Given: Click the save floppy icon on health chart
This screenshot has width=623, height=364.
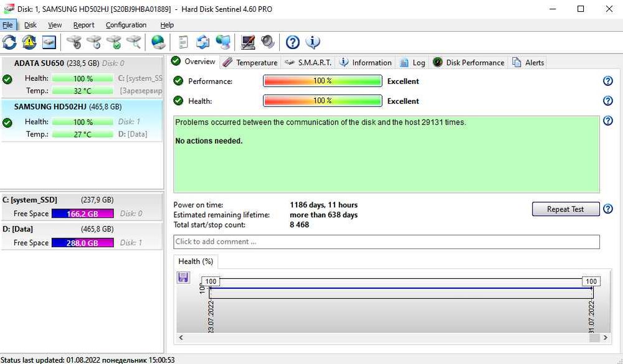Looking at the screenshot, I should click(183, 278).
